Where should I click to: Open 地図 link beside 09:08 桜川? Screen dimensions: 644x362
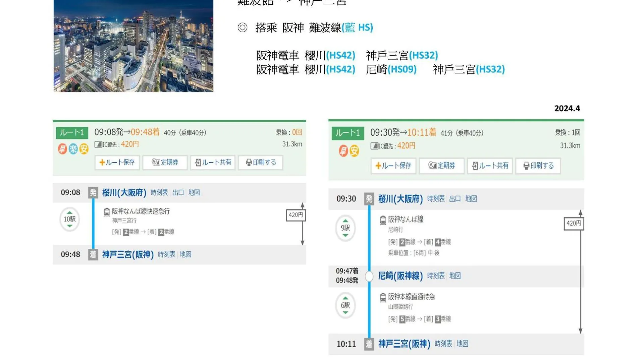point(194,193)
